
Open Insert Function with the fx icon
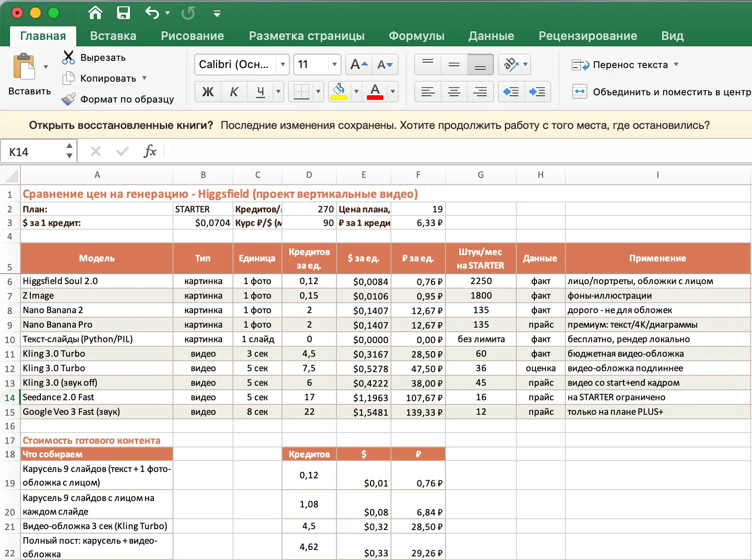pyautogui.click(x=150, y=151)
